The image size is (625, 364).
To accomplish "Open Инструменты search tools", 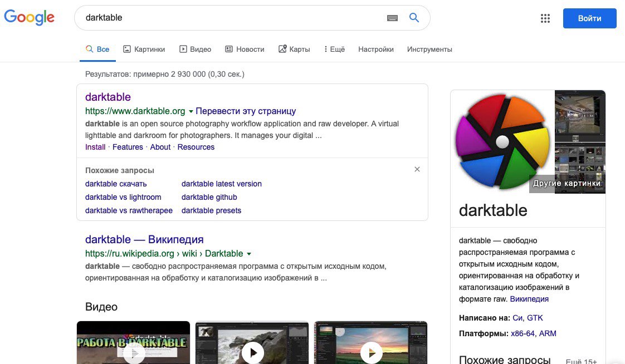I will (429, 50).
